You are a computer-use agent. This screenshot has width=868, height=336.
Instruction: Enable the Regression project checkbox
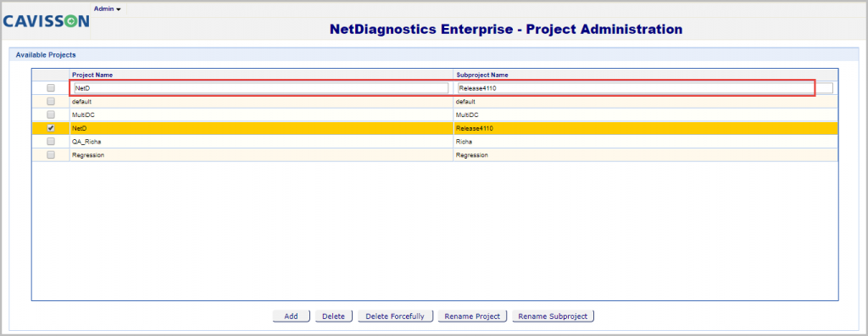tap(51, 154)
